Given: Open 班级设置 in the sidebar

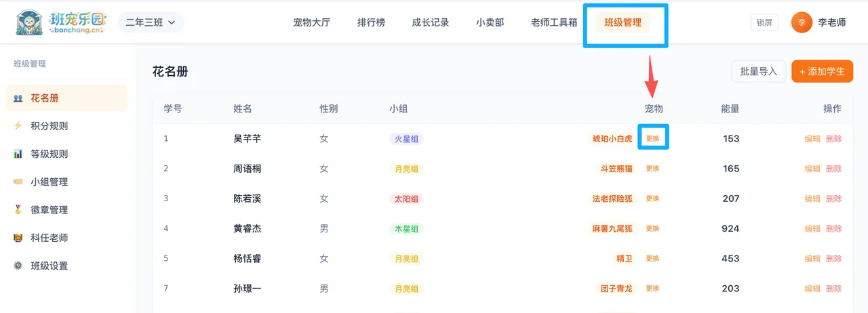Looking at the screenshot, I should pyautogui.click(x=66, y=266).
